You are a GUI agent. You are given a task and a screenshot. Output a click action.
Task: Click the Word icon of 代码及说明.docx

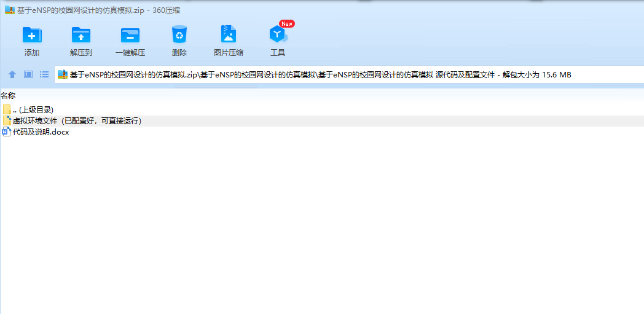7,131
